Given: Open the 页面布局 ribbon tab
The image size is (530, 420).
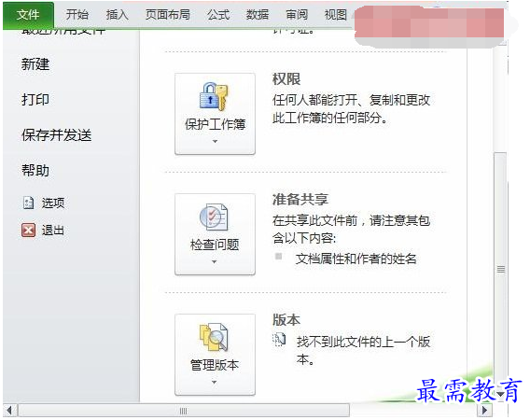Looking at the screenshot, I should (168, 15).
